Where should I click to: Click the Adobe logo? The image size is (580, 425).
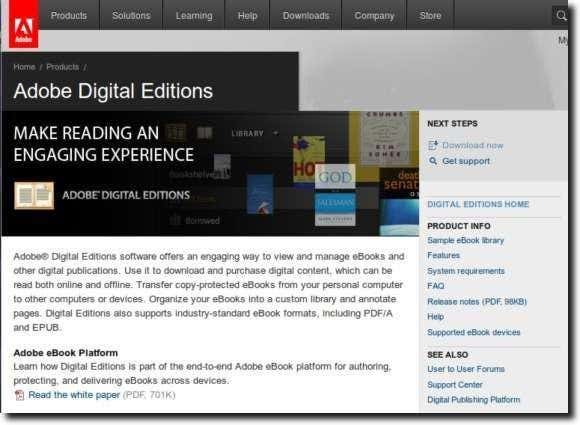point(24,24)
